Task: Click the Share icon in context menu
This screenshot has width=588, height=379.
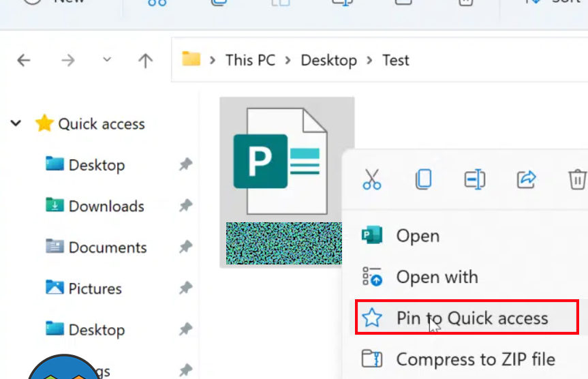Action: pos(526,179)
